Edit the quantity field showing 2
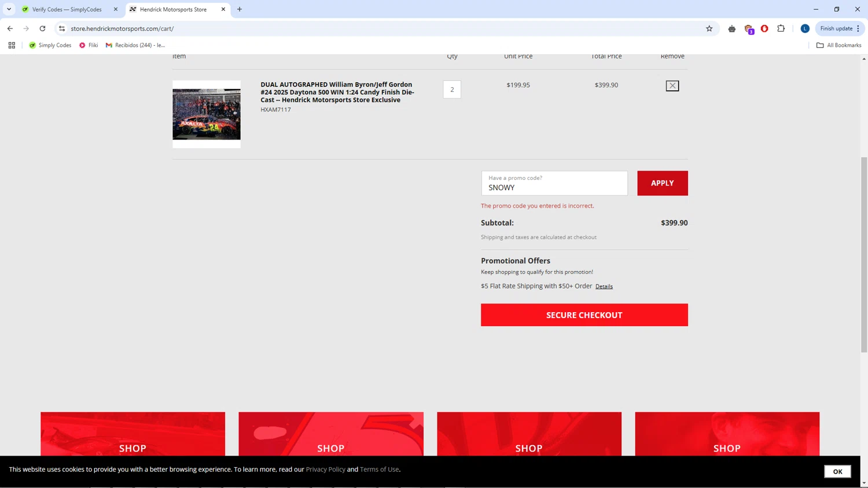The width and height of the screenshot is (868, 488). point(452,90)
